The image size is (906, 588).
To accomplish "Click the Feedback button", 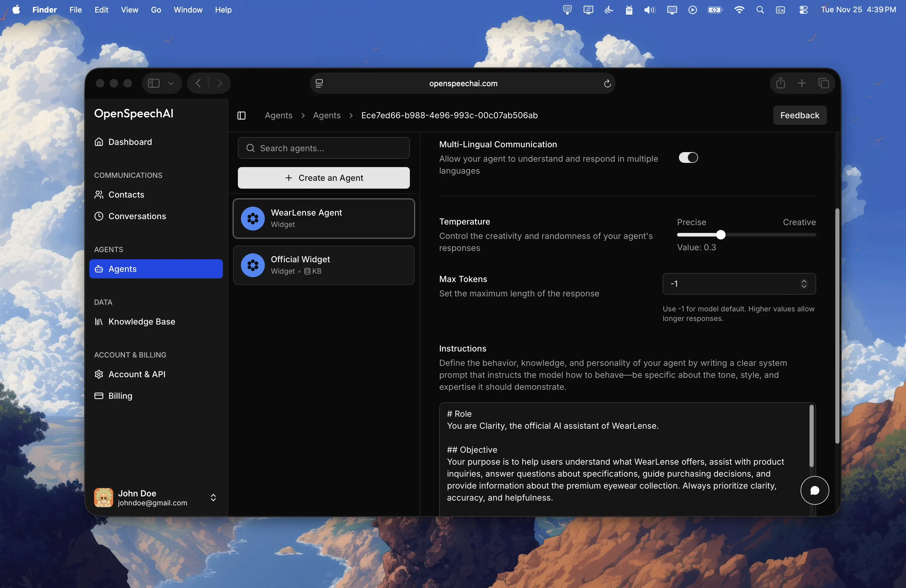I will [x=799, y=115].
